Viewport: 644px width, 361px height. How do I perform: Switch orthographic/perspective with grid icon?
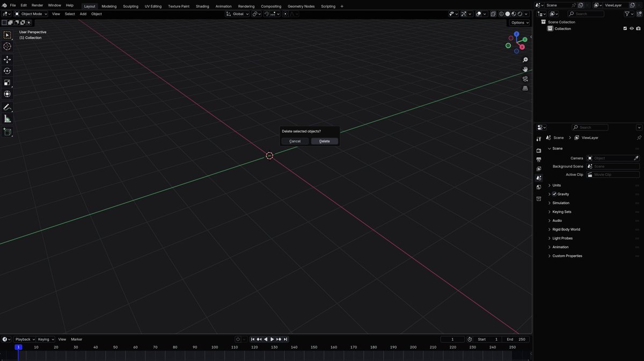[x=525, y=89]
